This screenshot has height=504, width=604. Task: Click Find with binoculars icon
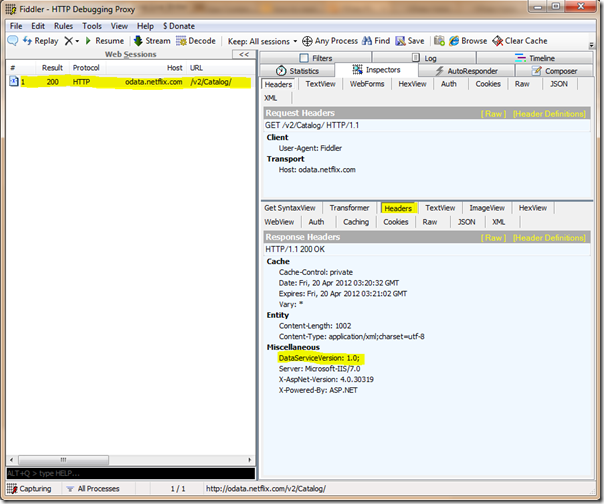point(376,41)
